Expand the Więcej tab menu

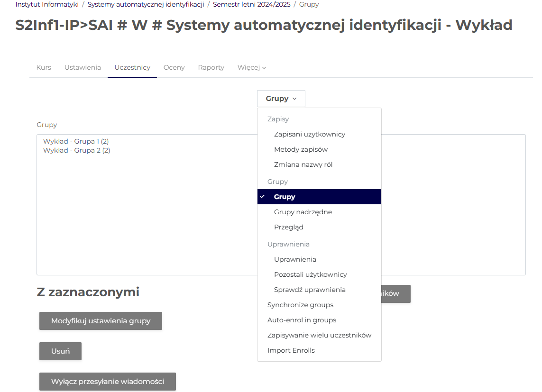251,67
